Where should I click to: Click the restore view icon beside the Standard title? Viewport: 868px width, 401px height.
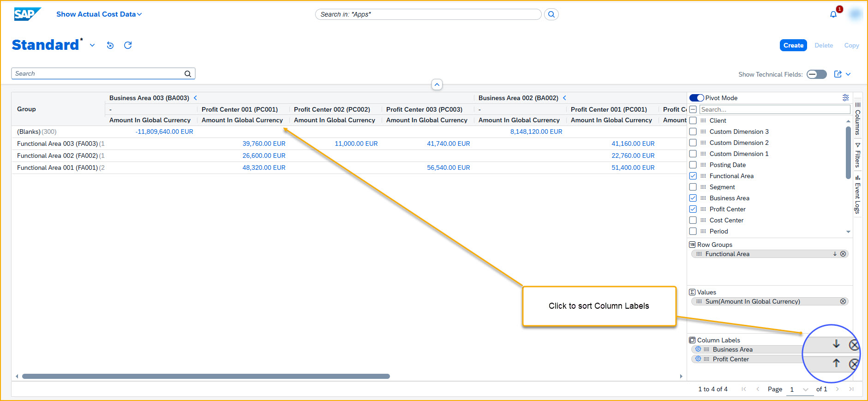click(110, 45)
